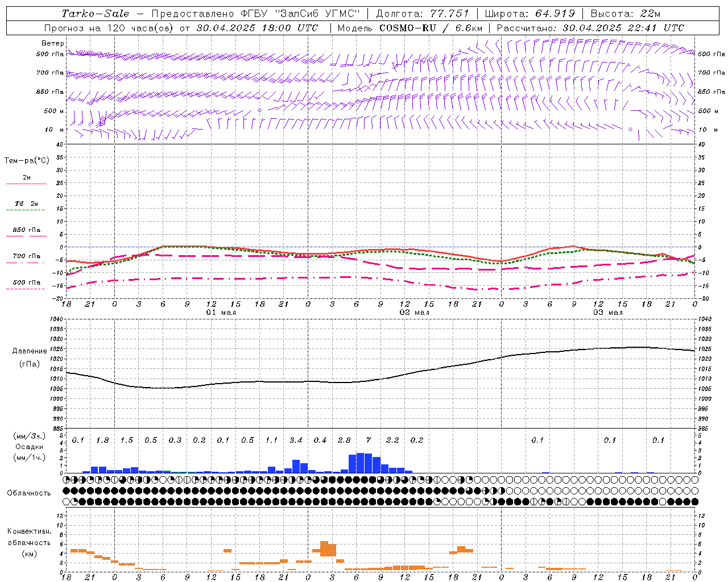Click the '(гПа)' pressure unit label
Image resolution: width=728 pixels, height=582 pixels.
[x=30, y=364]
